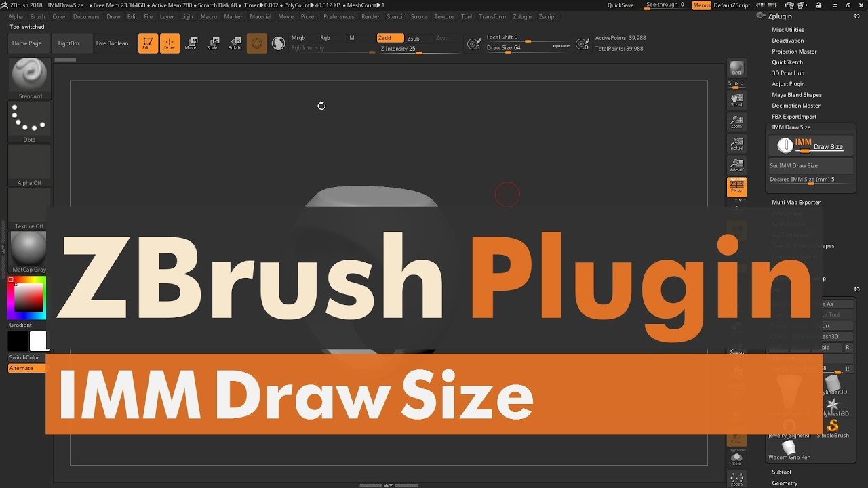Viewport: 868px width, 488px height.
Task: Select the Scroll canvas icon
Action: pos(736,100)
